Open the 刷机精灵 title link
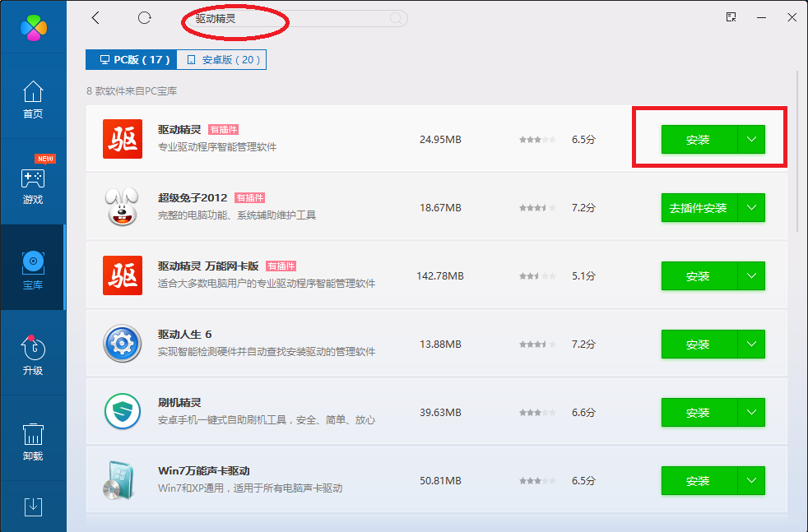This screenshot has height=532, width=808. [179, 402]
